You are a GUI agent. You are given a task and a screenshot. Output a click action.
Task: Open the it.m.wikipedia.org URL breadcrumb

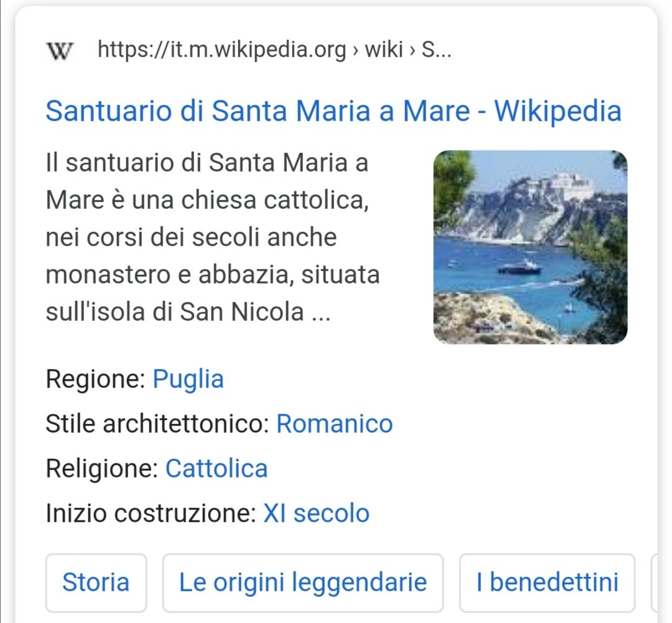(274, 50)
